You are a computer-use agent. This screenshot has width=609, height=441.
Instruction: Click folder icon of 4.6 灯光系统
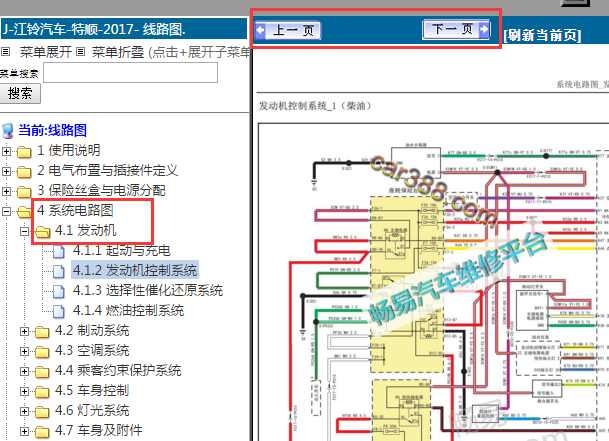pyautogui.click(x=42, y=412)
